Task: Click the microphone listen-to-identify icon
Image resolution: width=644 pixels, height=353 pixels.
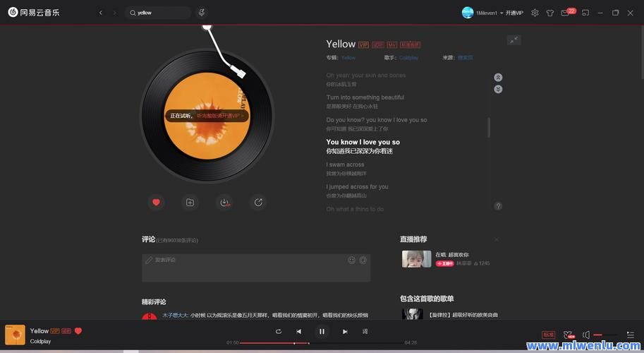Action: point(202,12)
